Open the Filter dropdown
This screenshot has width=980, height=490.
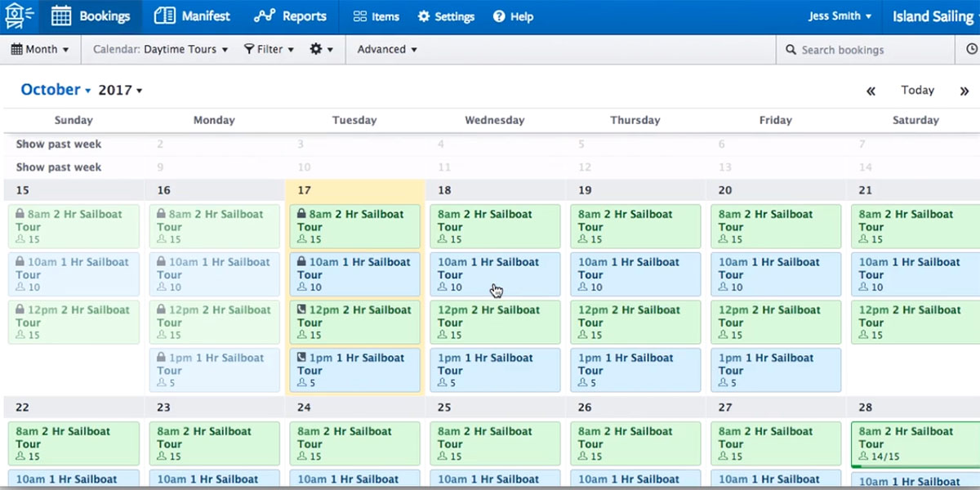tap(269, 50)
